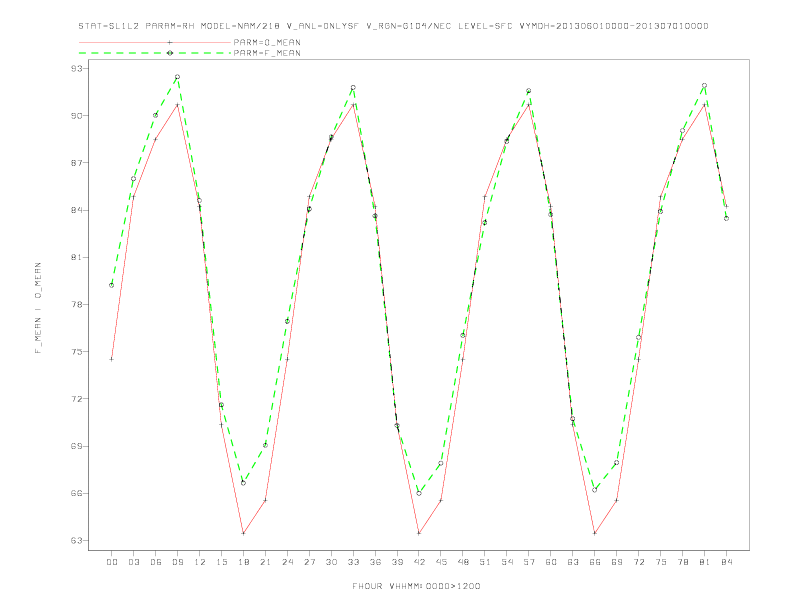This screenshot has width=792, height=612.
Task: Click the x-axis tick label 00
Action: pos(112,562)
